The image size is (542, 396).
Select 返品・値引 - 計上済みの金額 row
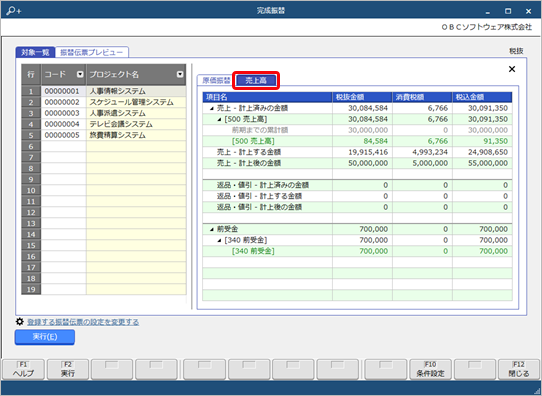tap(357, 185)
